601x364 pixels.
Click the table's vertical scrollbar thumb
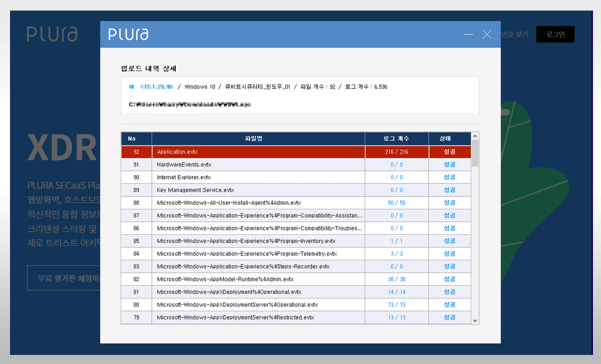coord(475,153)
